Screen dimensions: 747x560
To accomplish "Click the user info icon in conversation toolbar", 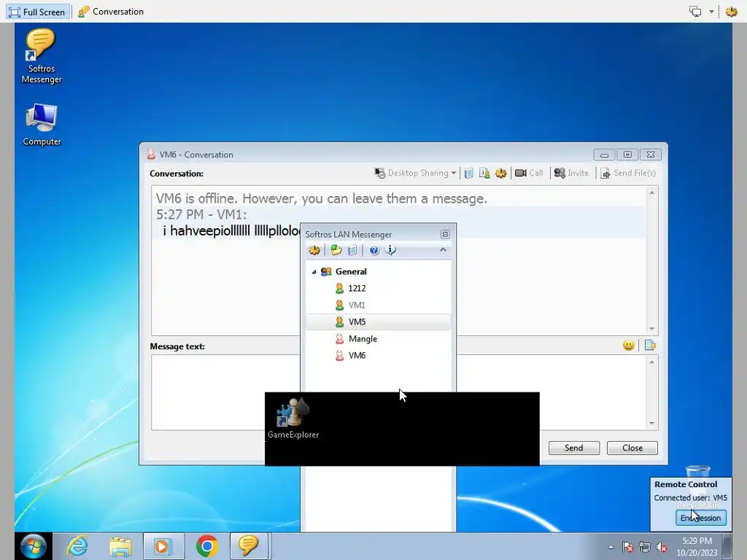I will [x=484, y=174].
